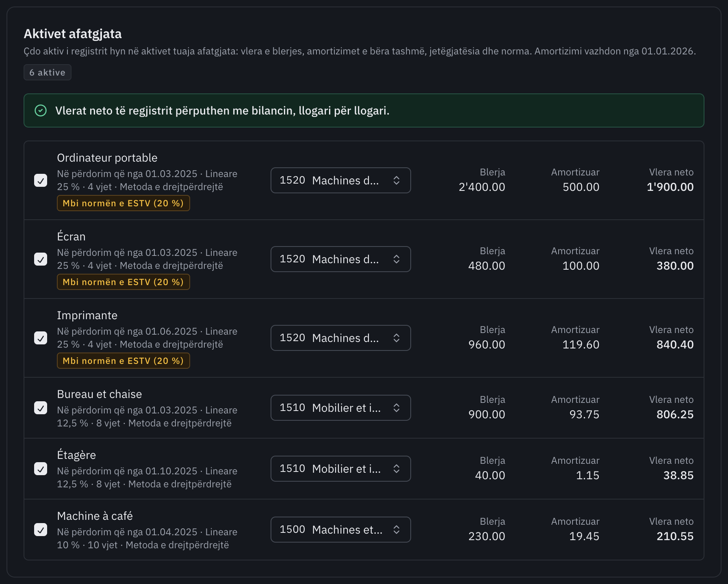Click the "Étagère" asset name
The height and width of the screenshot is (584, 728).
[77, 455]
